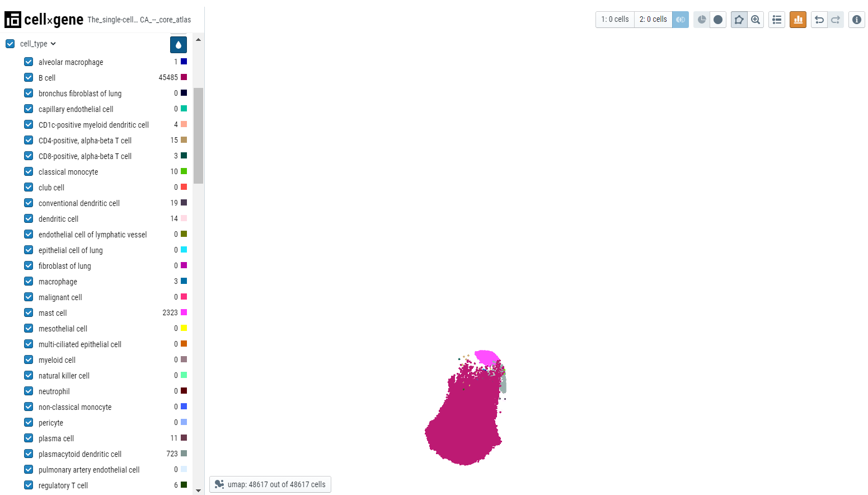Click the sidebar scrollbar thumb
Viewport: 868px width, 495px height.
coord(198,136)
